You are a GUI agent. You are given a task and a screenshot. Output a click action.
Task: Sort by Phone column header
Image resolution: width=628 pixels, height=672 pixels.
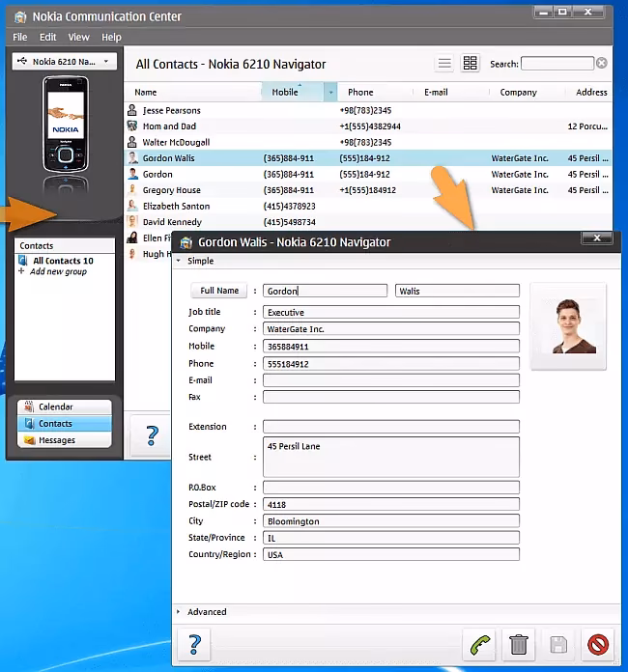pos(360,92)
